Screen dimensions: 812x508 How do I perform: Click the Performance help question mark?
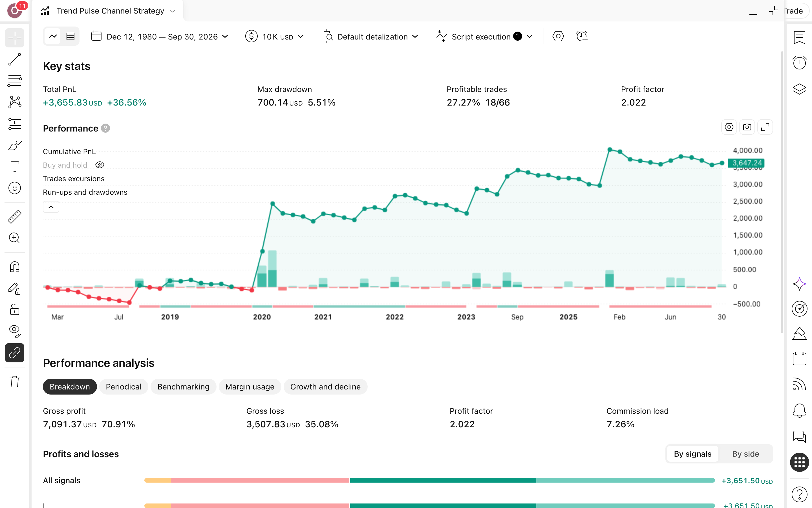coord(105,128)
